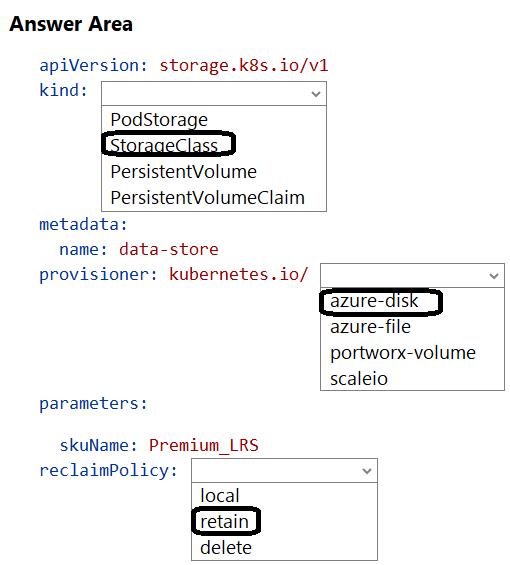Select scaleio provisioner option
Viewport: 510px width, 565px height.
[x=359, y=379]
